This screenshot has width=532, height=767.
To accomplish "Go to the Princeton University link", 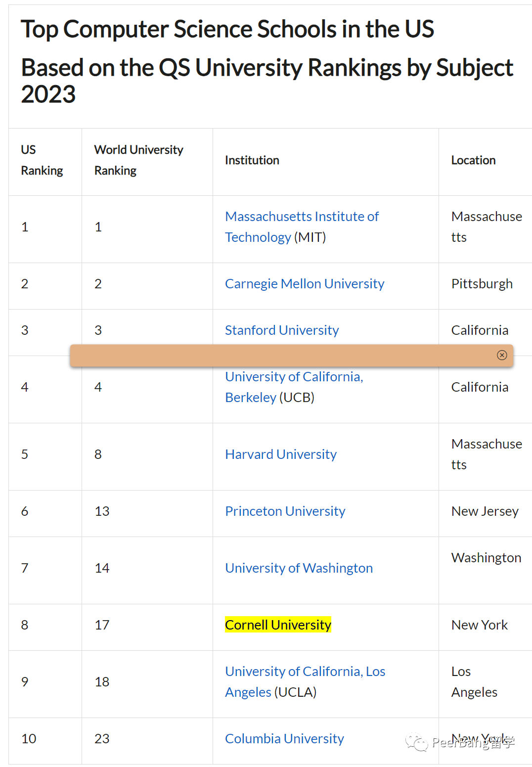I will (x=285, y=511).
